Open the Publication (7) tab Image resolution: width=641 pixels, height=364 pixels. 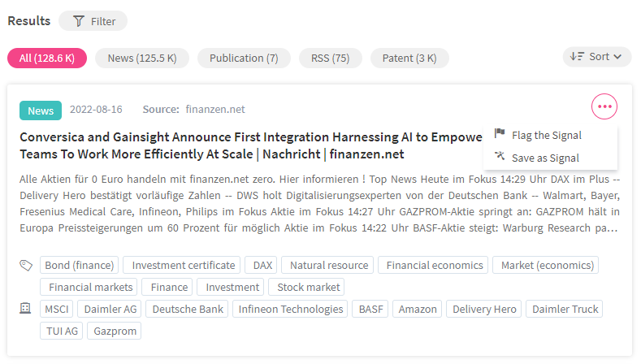pyautogui.click(x=244, y=58)
